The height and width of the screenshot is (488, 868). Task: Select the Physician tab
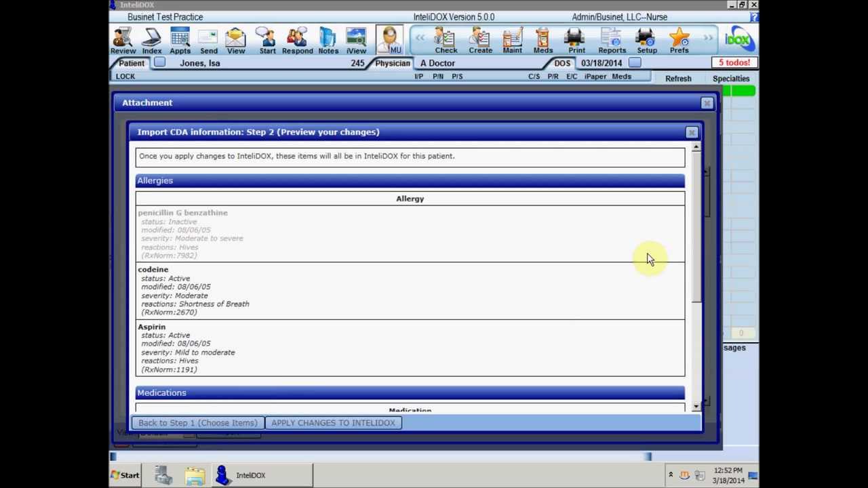coord(393,63)
